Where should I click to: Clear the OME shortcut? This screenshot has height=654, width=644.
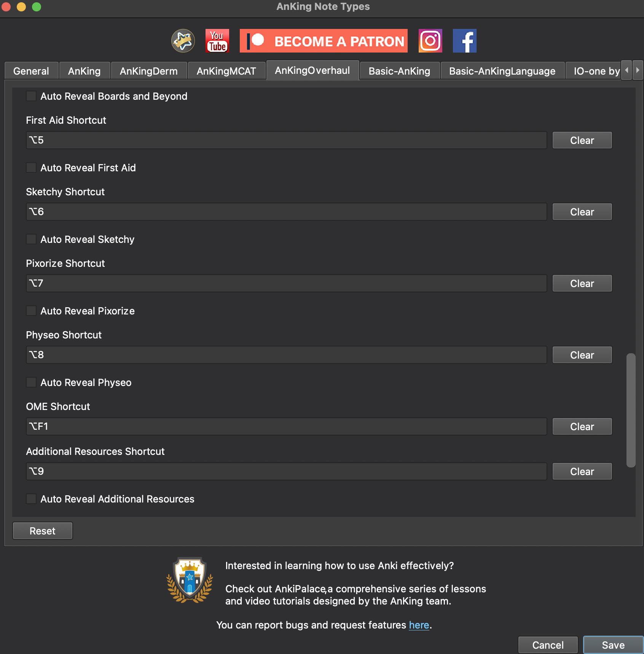click(582, 426)
